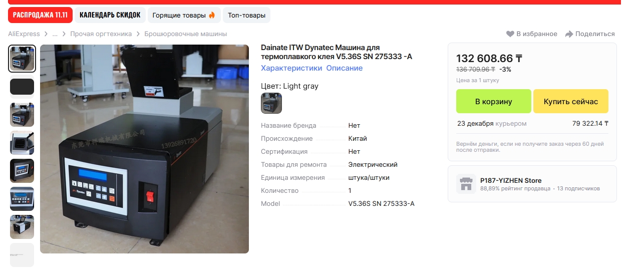Jump to Характеристики section
The width and height of the screenshot is (644, 277).
291,68
